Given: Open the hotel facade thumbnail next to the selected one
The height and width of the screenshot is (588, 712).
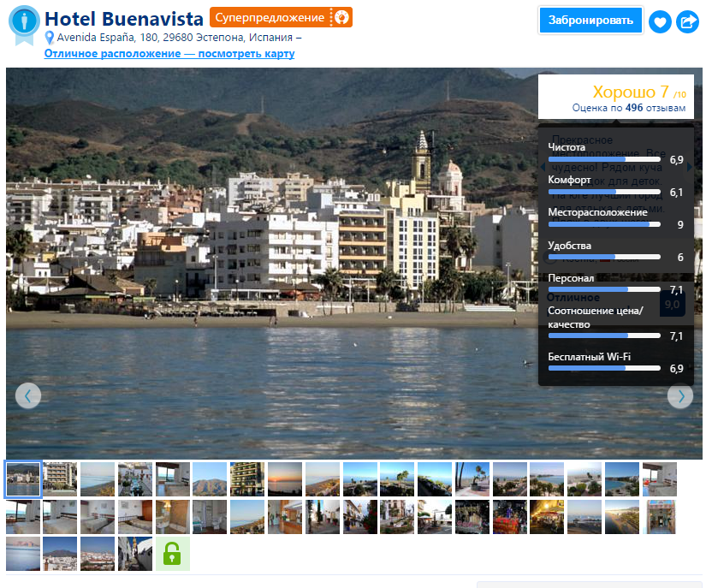Looking at the screenshot, I should pyautogui.click(x=60, y=479).
